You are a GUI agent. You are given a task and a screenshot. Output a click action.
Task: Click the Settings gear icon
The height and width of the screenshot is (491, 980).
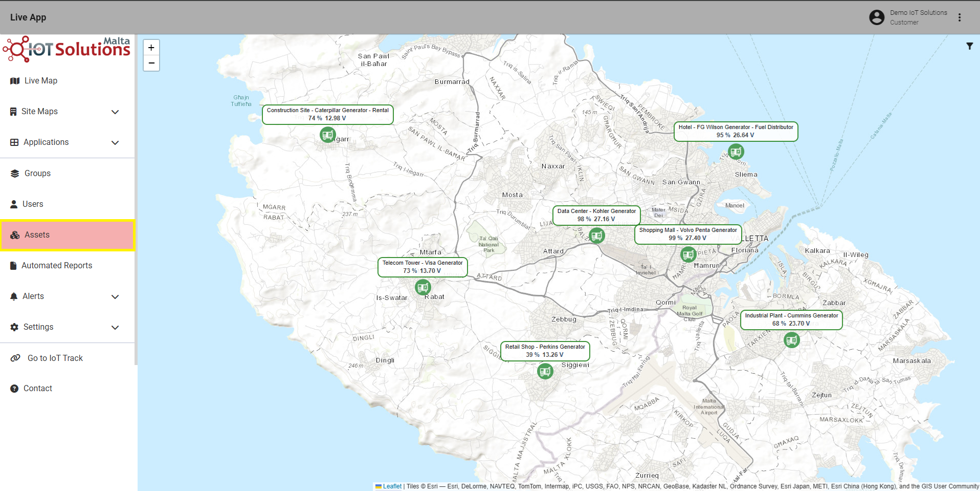pos(14,327)
